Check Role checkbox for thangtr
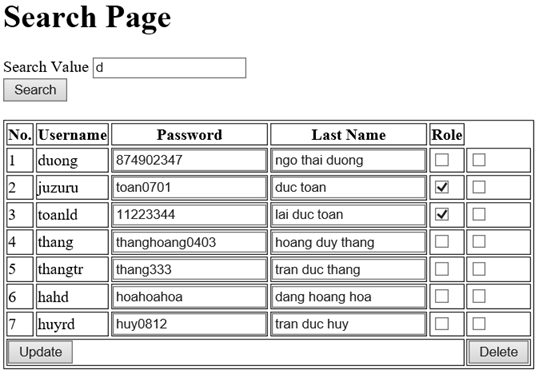Image resolution: width=539 pixels, height=374 pixels. (x=442, y=269)
